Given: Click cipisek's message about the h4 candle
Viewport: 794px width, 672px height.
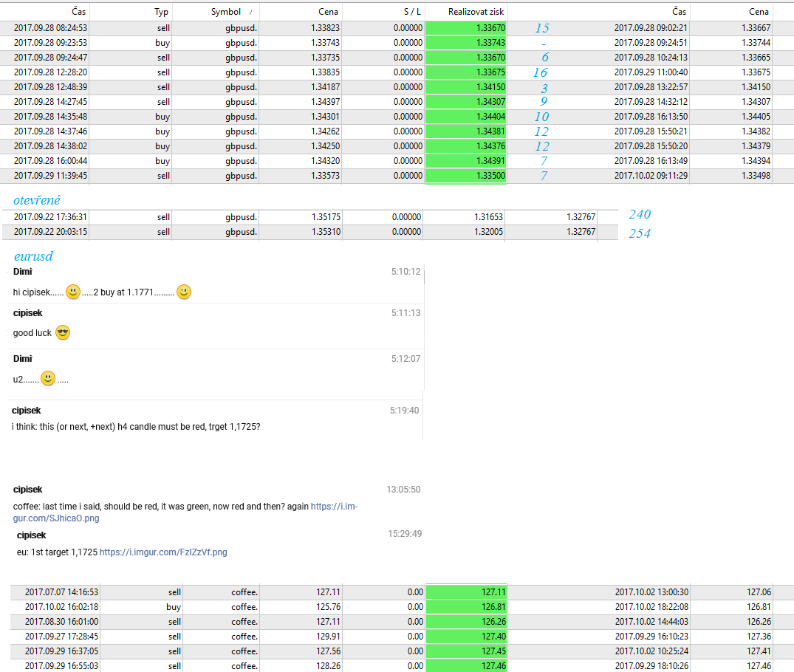Looking at the screenshot, I should pos(136,427).
